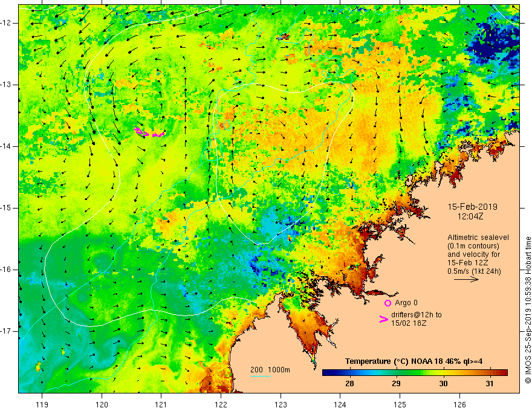Click the time label 12:04Z
The image size is (532, 411).
(x=470, y=216)
